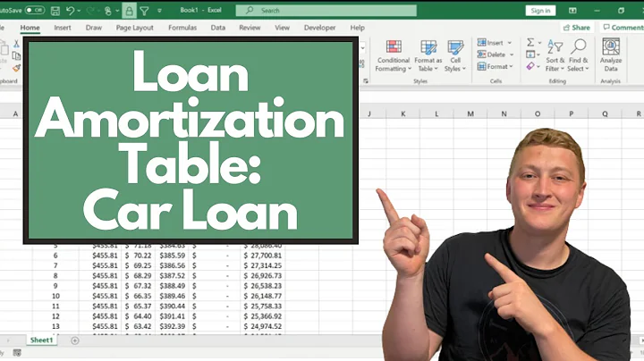
Task: Click the Clear eraser icon
Action: coord(530,66)
